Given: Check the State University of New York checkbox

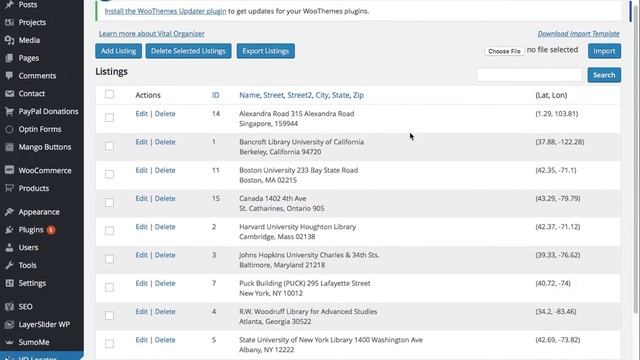Looking at the screenshot, I should tap(109, 344).
